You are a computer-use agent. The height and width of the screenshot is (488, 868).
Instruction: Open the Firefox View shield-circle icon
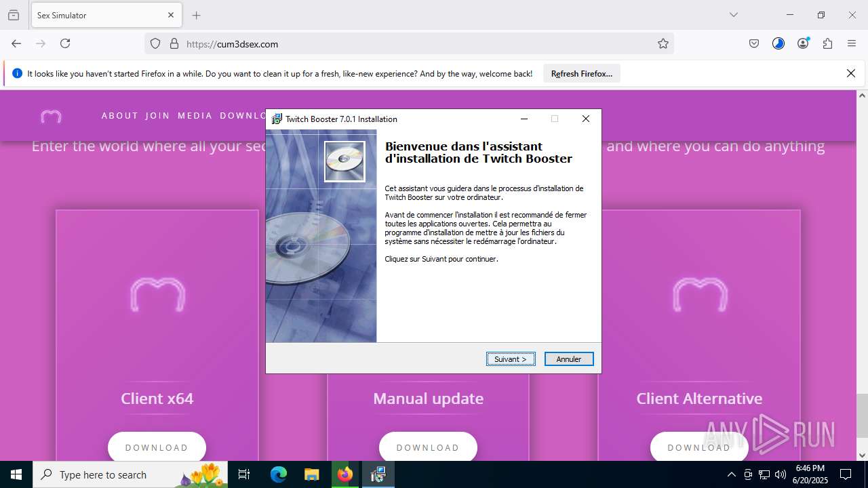(x=778, y=43)
